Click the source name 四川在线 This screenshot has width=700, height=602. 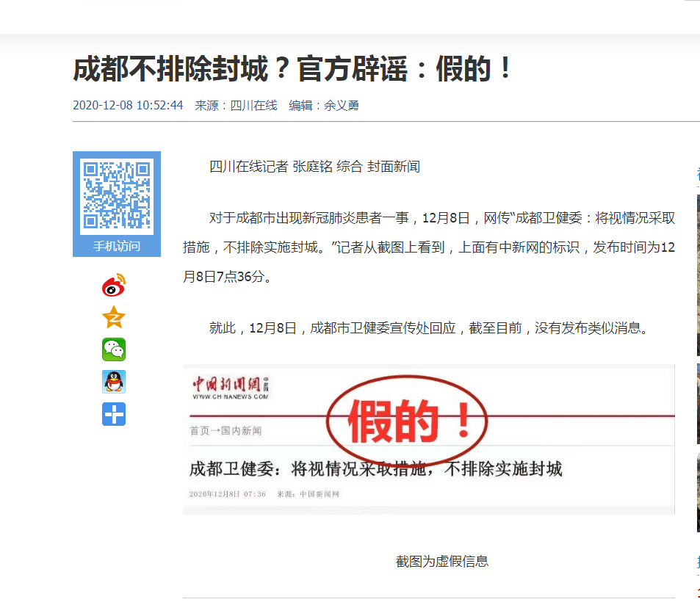point(253,106)
